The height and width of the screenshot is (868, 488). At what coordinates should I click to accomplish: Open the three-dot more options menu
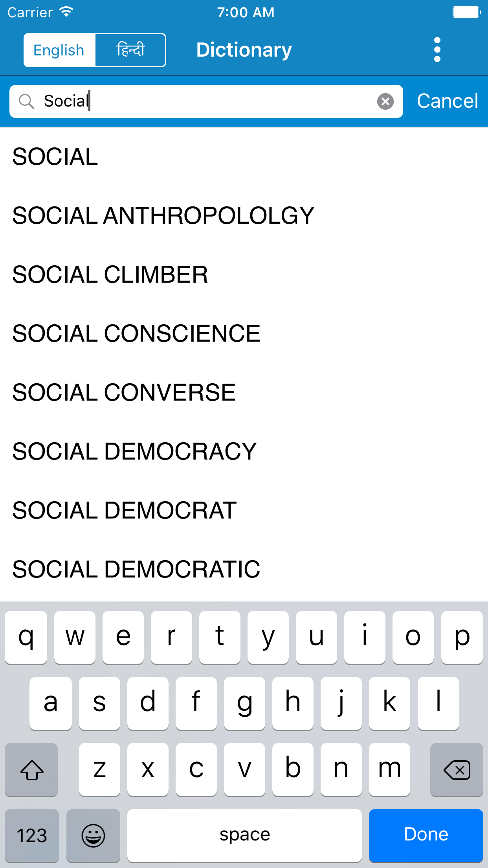click(x=437, y=50)
